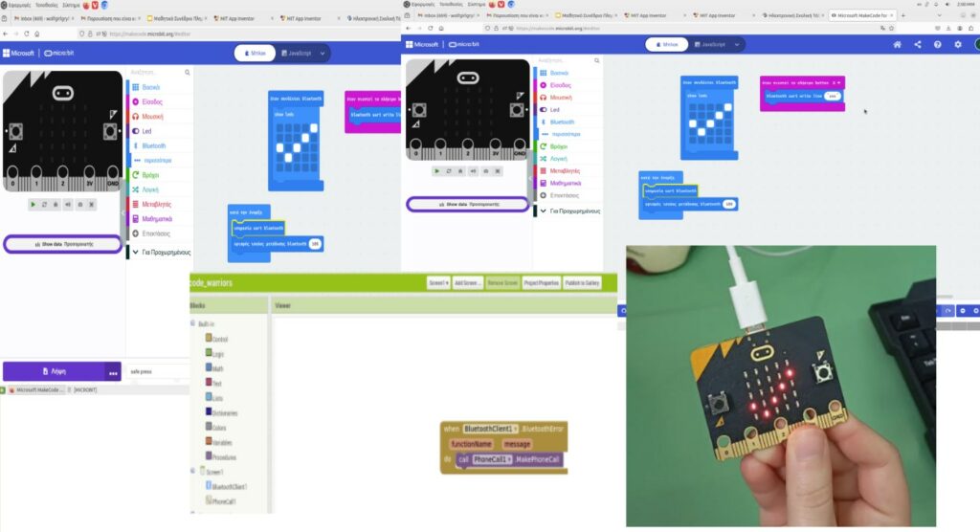Open Bluetooth category in right MakeCode window

(x=568, y=122)
